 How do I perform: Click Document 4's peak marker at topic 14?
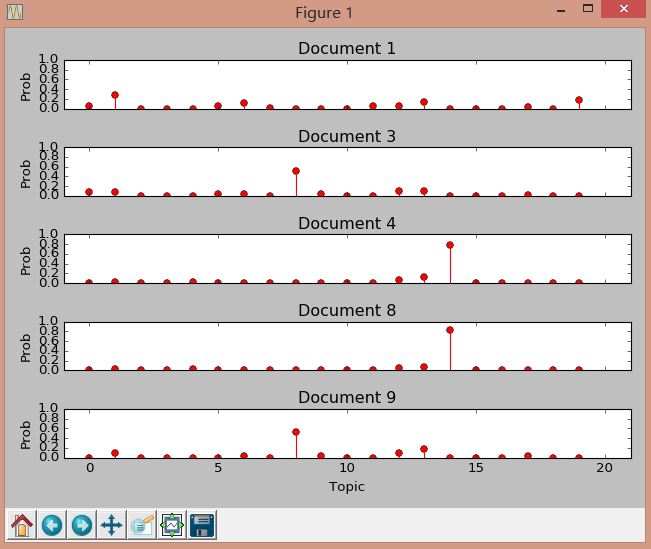tap(450, 245)
